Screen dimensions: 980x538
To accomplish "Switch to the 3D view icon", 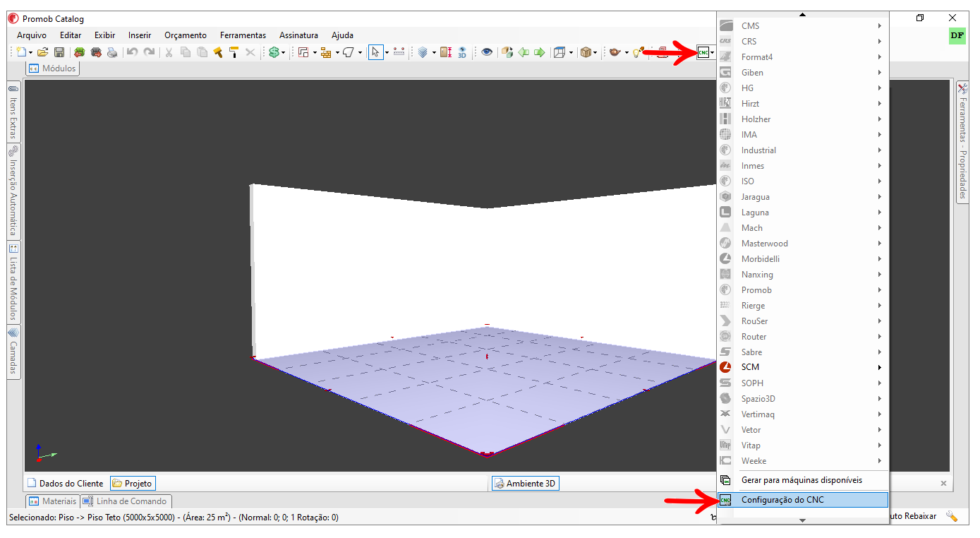I will [x=462, y=52].
